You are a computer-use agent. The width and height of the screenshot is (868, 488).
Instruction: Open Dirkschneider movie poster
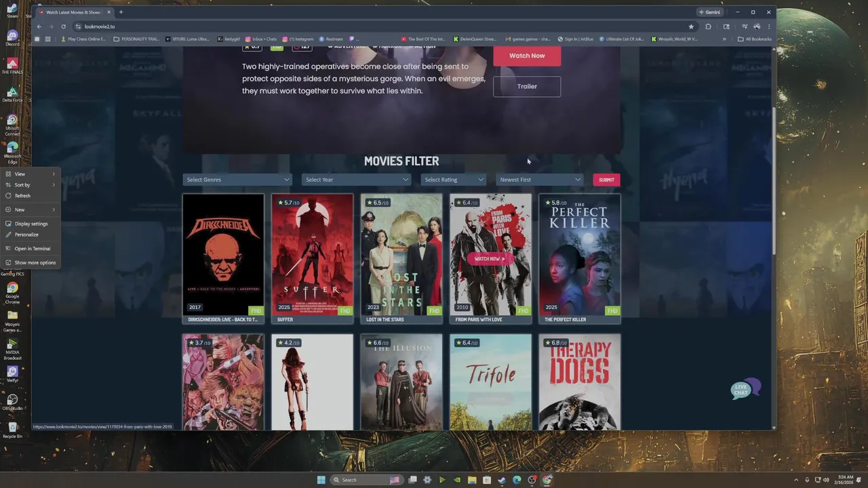[x=223, y=254]
